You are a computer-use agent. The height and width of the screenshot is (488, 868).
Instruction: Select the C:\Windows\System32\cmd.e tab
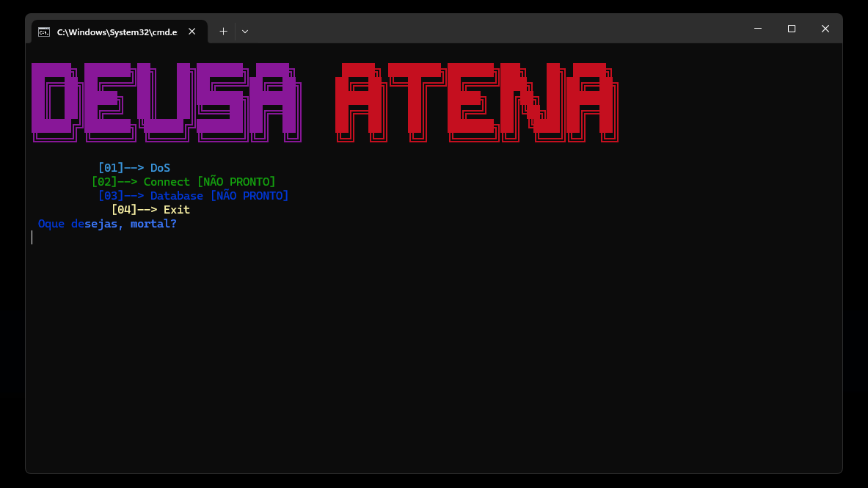coord(117,31)
